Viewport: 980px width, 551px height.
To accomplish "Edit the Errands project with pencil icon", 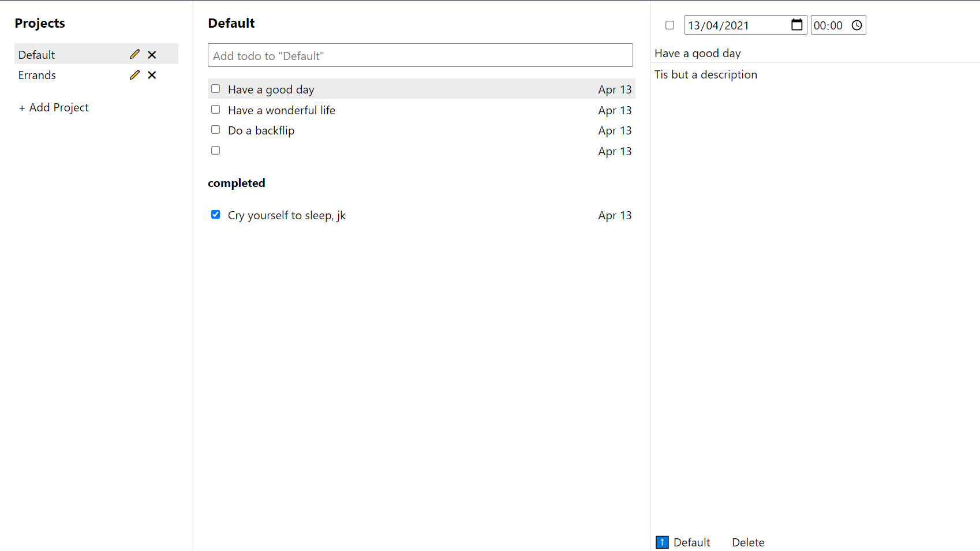I will tap(134, 75).
